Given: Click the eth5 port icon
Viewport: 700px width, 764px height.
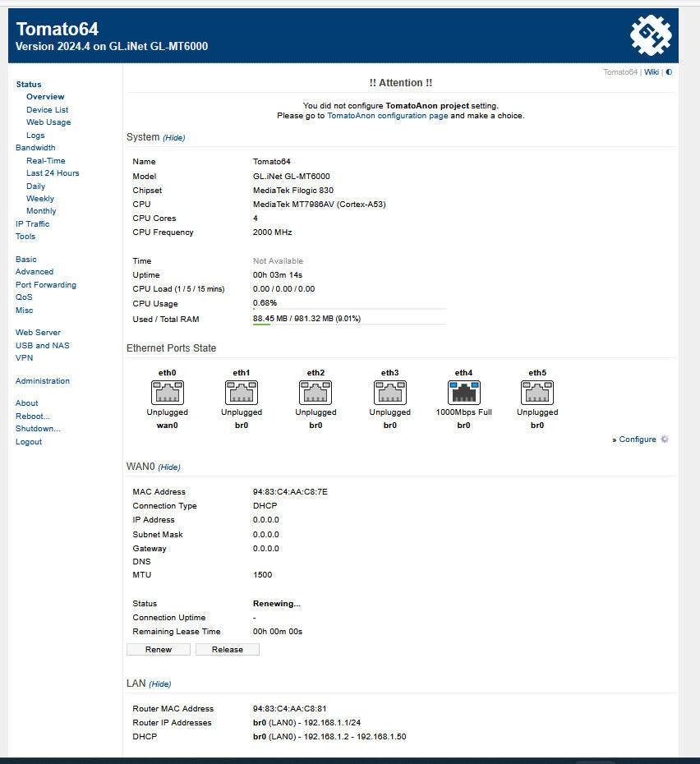Looking at the screenshot, I should (x=537, y=393).
